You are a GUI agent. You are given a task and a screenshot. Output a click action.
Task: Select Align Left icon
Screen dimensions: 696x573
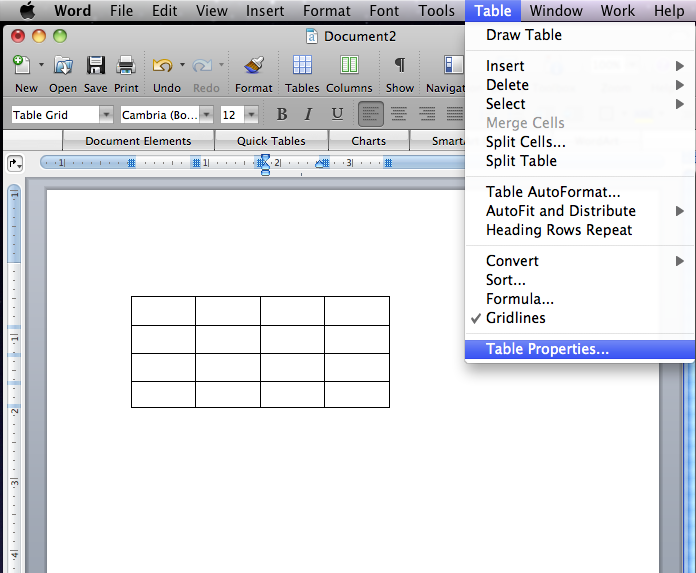[371, 114]
